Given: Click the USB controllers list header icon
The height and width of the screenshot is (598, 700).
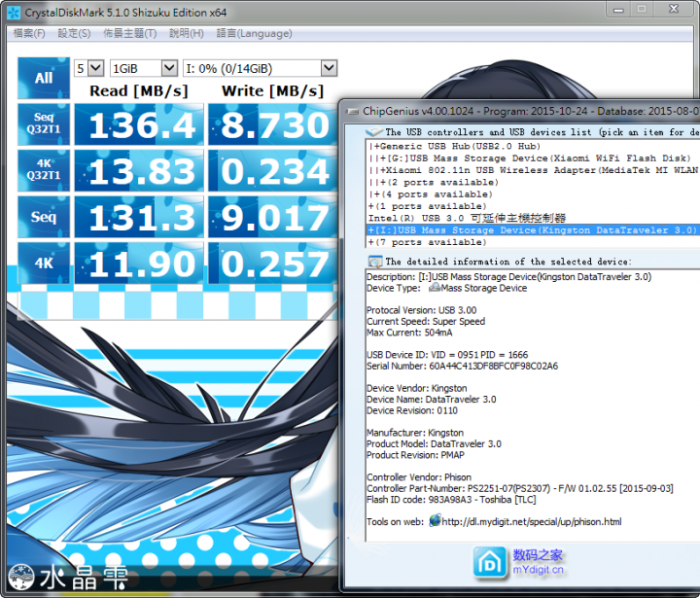Looking at the screenshot, I should point(374,132).
